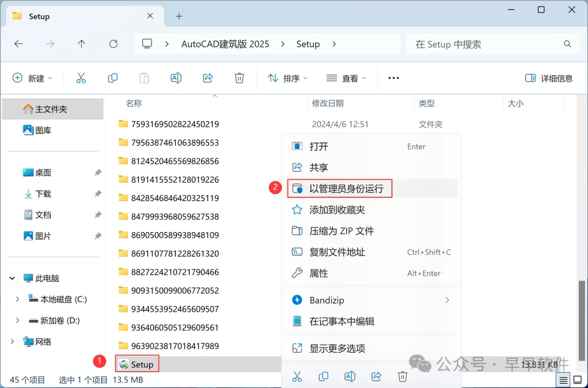Copy via the context menu bottom icon
The height and width of the screenshot is (388, 588).
click(323, 376)
